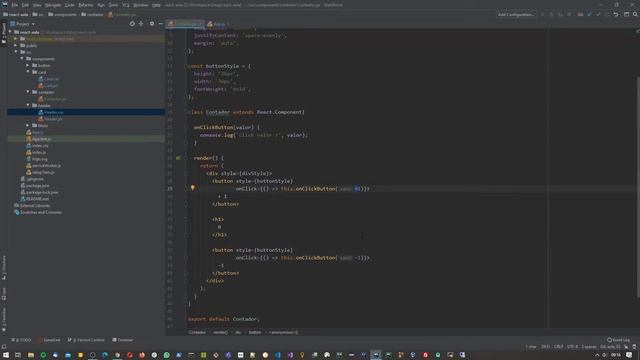Expand the titulo folder
Viewport: 640px width, 360px height.
tap(28, 125)
